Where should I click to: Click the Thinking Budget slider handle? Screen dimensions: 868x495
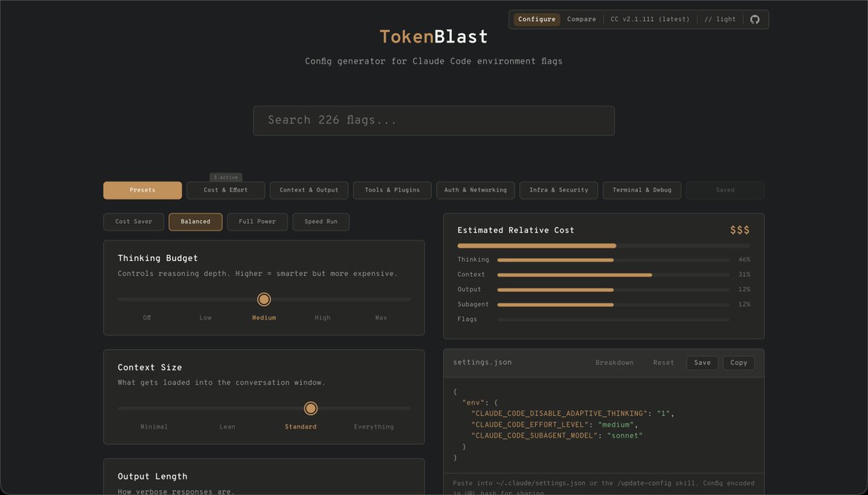pyautogui.click(x=264, y=299)
